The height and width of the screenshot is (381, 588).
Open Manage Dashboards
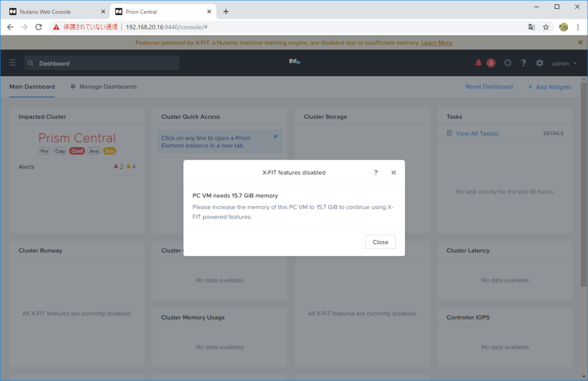pos(104,87)
